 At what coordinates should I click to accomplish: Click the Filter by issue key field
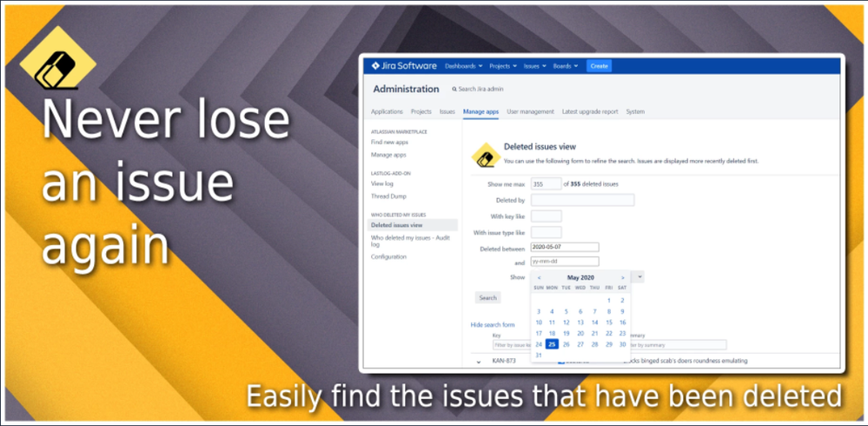click(x=512, y=345)
